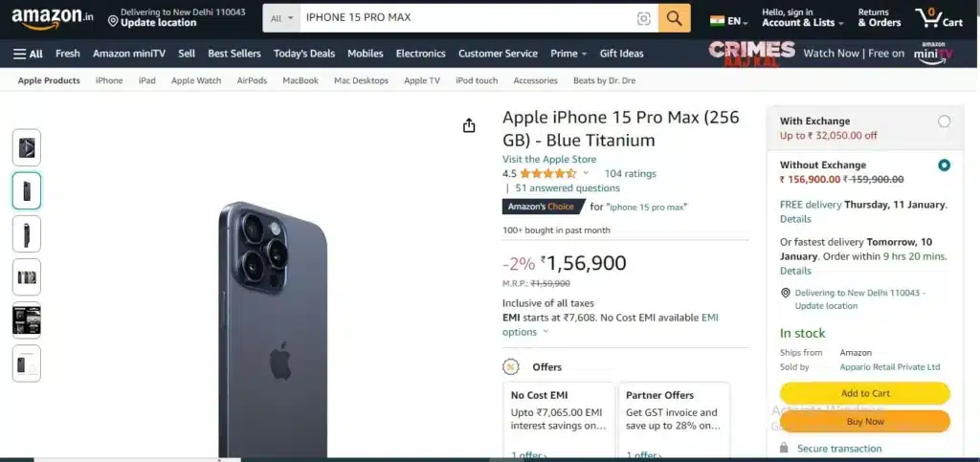This screenshot has height=462, width=980.
Task: Click the orange search magnifier button
Action: (x=675, y=18)
